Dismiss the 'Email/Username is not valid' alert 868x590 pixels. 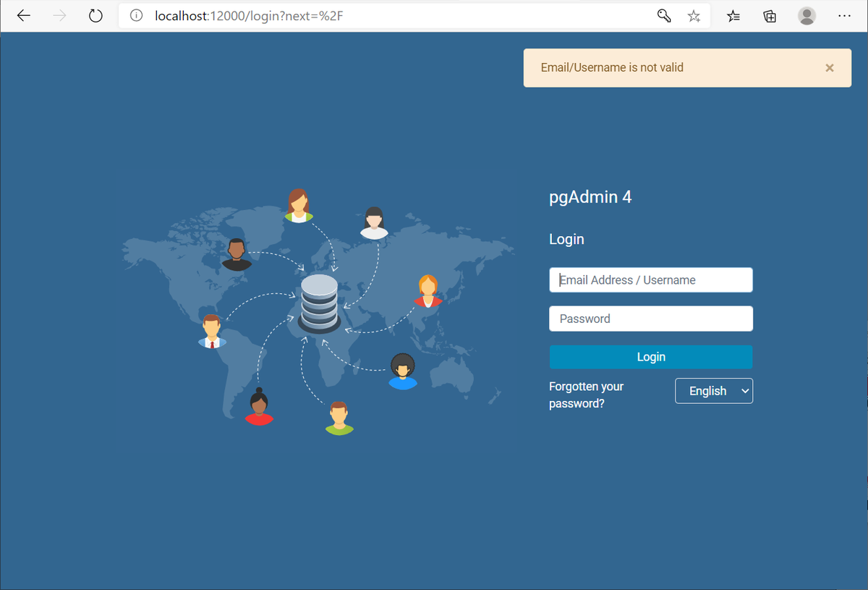coord(830,68)
